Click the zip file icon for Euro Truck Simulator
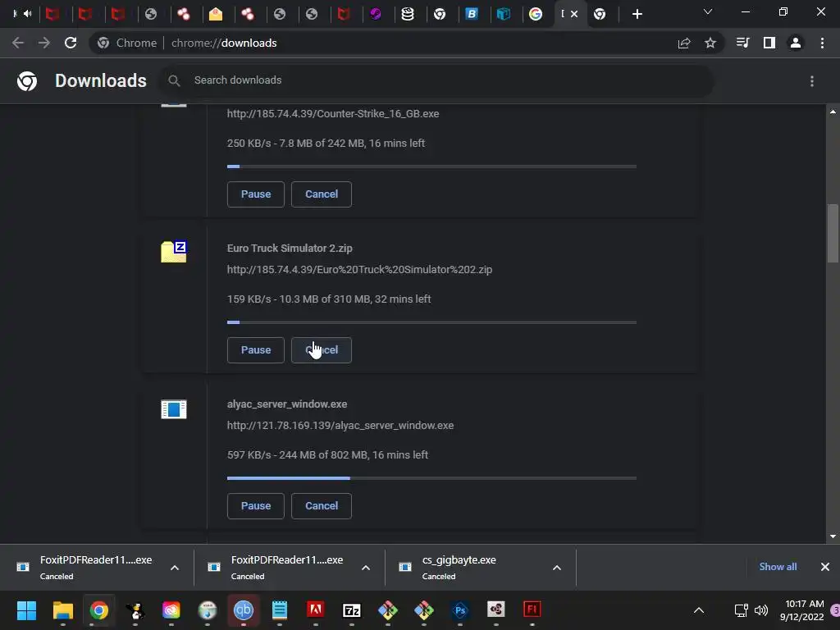840x630 pixels. pos(174,252)
